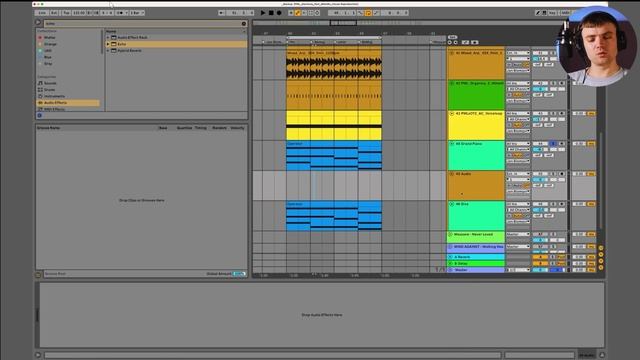Arm the 46 Diva track
Viewport: 640px width, 360px height.
(x=562, y=204)
